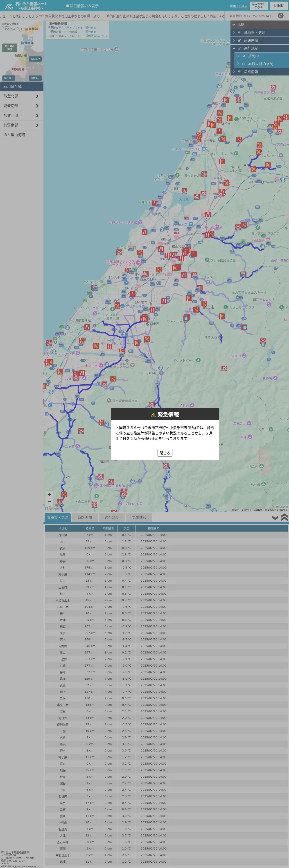Switch to the 通行規制 tab
Screen dimensions: 289x868
[112, 517]
